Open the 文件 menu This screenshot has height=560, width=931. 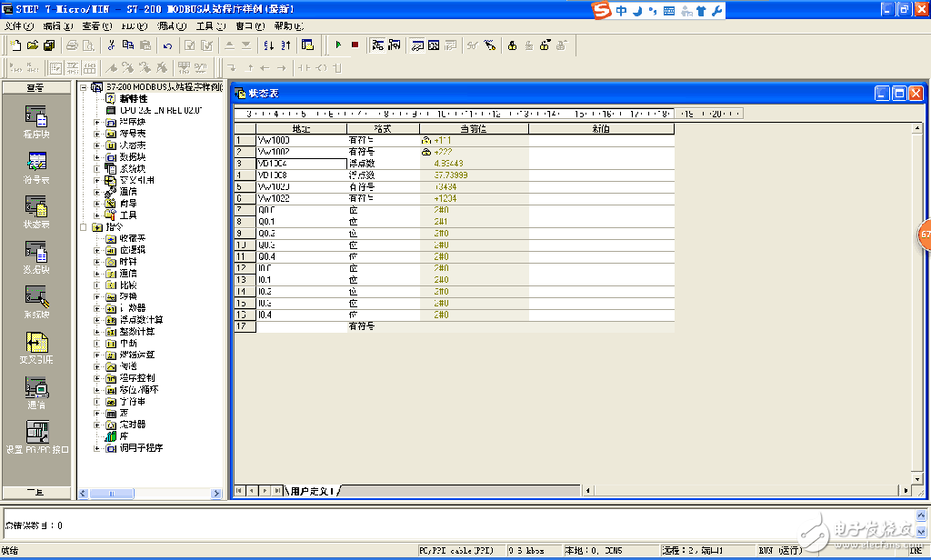(x=17, y=26)
